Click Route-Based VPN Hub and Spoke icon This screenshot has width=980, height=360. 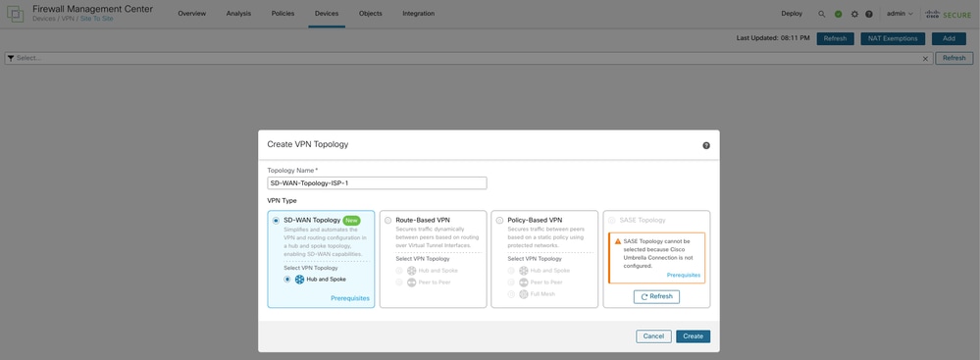point(411,271)
